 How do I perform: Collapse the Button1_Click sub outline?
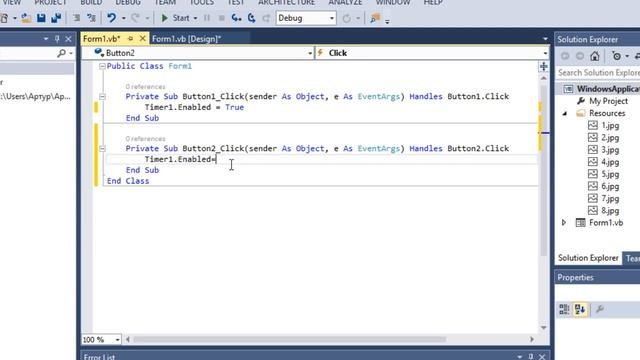[102, 97]
